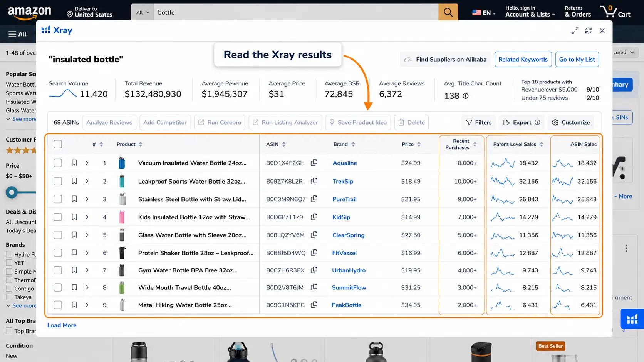Click the Load More link
Screen dimensions: 644x362
click(x=62, y=325)
